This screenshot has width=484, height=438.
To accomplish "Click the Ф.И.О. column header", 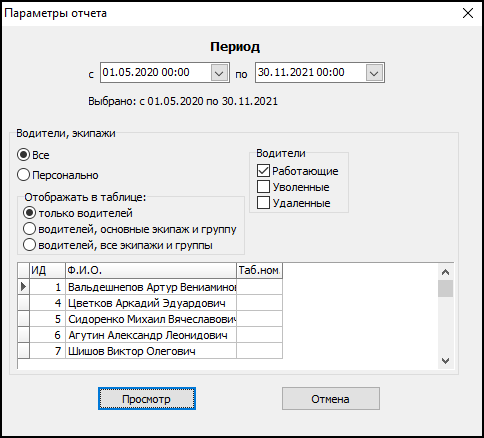I will (x=151, y=270).
